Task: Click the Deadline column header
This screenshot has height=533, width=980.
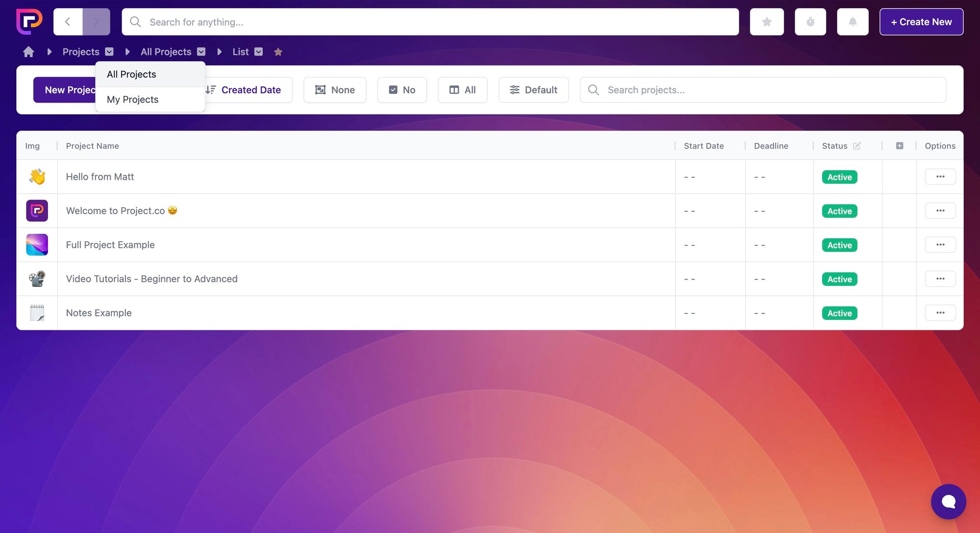Action: (x=771, y=146)
